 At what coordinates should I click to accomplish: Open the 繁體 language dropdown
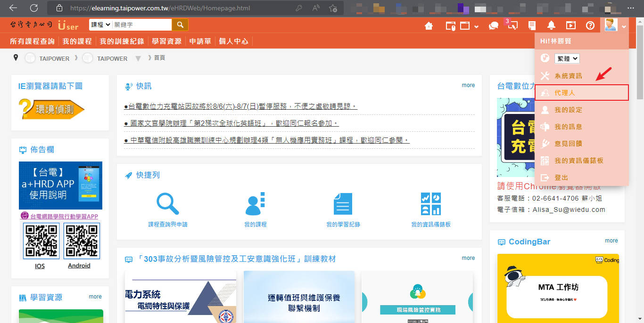tap(567, 58)
